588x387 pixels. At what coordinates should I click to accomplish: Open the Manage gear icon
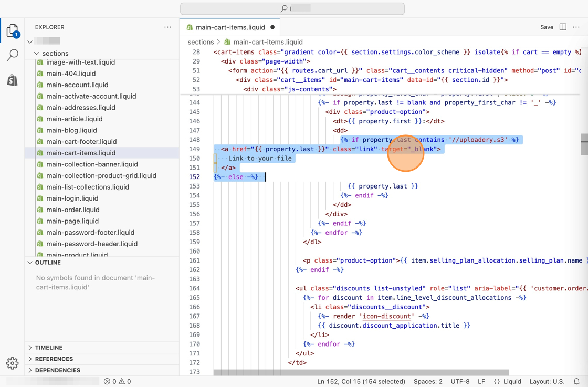tap(12, 363)
